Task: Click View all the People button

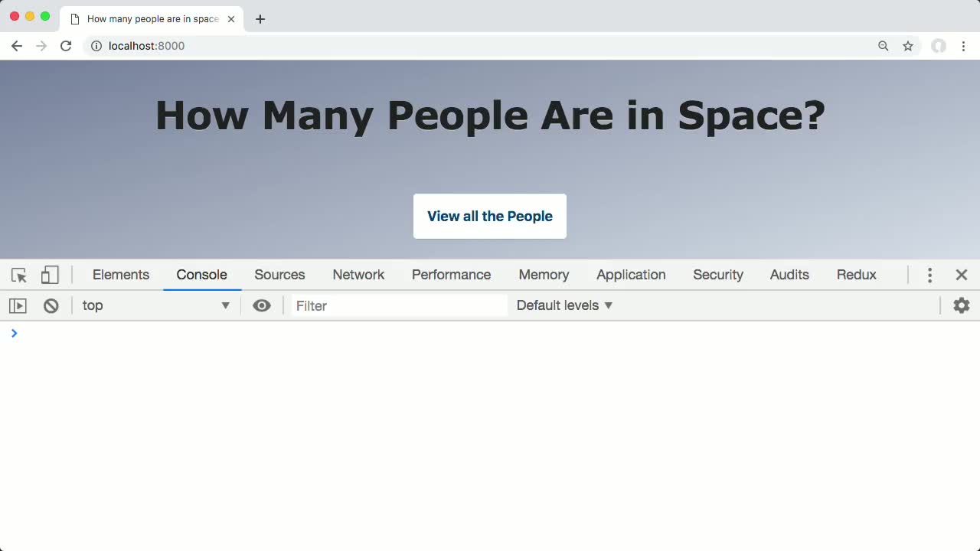Action: coord(490,216)
